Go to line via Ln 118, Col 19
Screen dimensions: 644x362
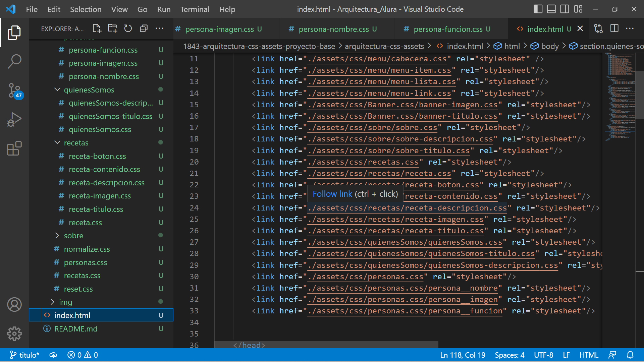coord(463,355)
